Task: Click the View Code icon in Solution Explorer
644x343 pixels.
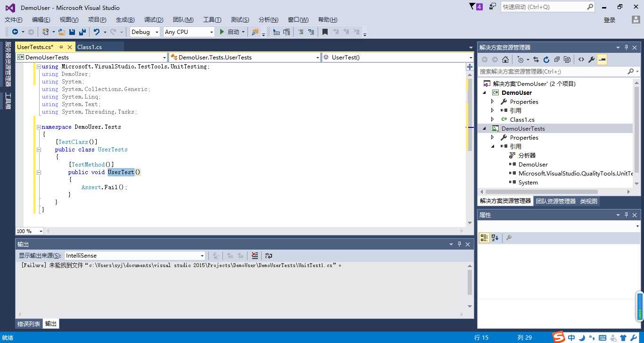Action: (x=581, y=59)
